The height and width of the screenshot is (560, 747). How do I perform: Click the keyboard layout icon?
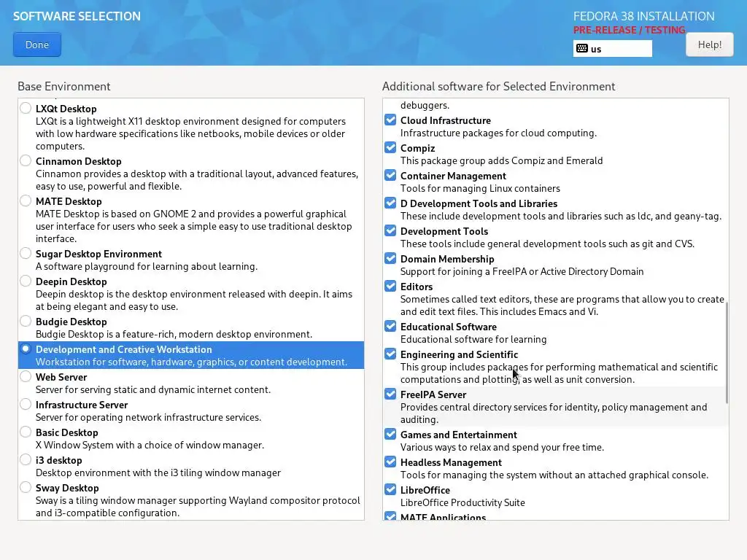click(581, 49)
